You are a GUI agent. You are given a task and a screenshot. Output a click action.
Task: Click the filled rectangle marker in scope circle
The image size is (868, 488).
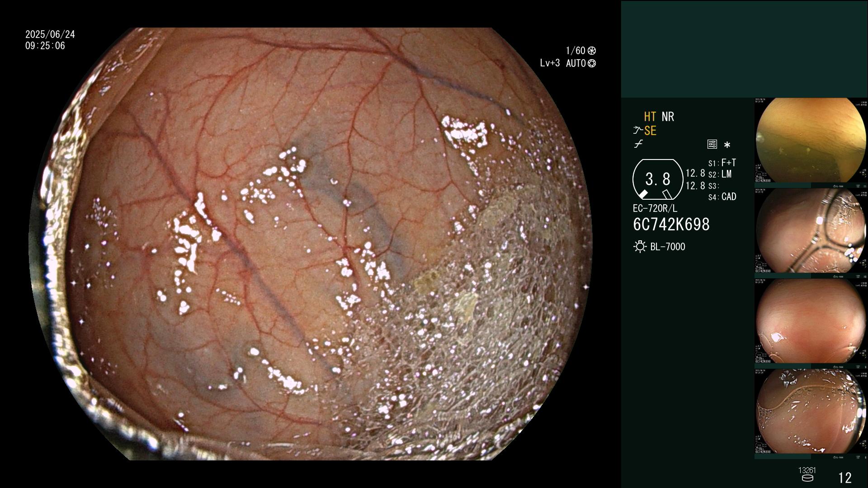643,194
